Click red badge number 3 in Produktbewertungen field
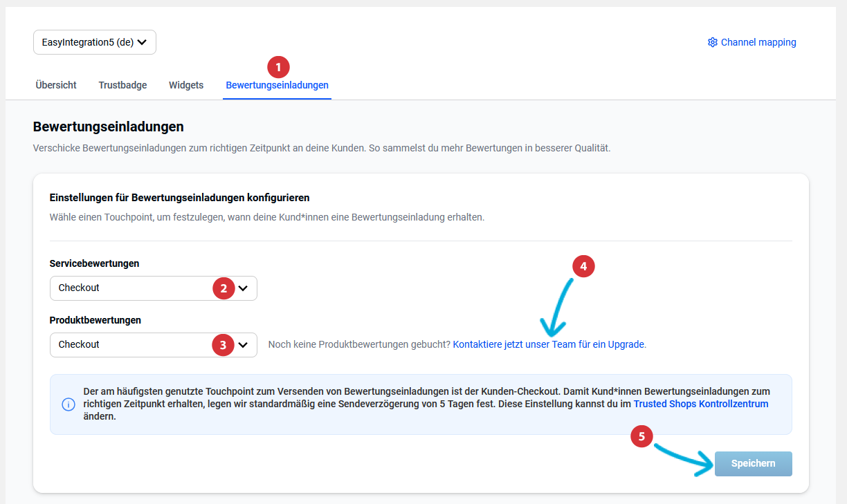This screenshot has height=504, width=847. click(224, 345)
